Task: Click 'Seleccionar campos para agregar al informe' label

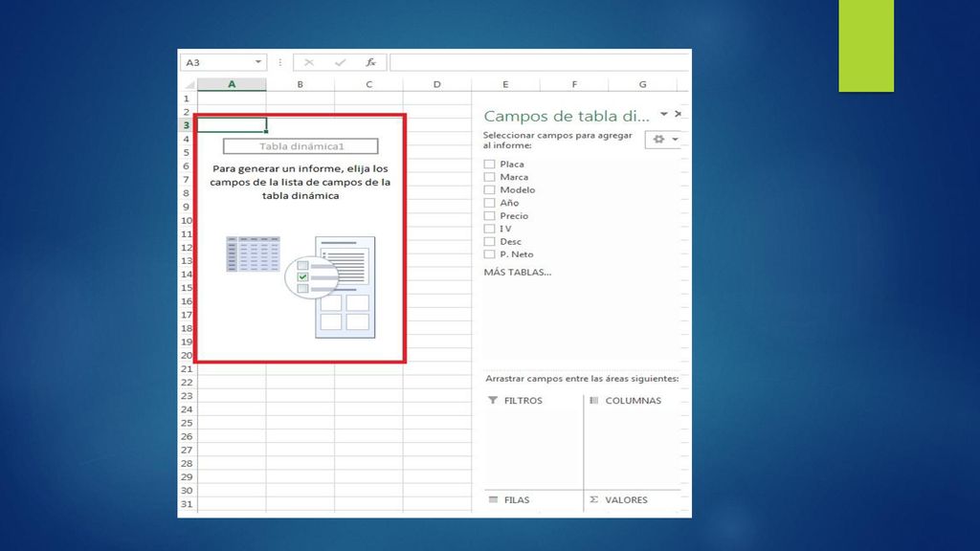Action: pyautogui.click(x=558, y=140)
